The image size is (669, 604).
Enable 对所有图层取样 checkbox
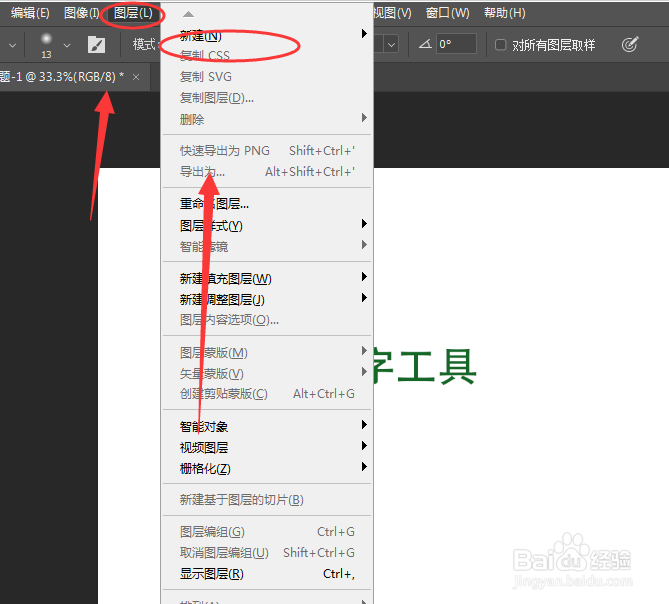[x=500, y=44]
